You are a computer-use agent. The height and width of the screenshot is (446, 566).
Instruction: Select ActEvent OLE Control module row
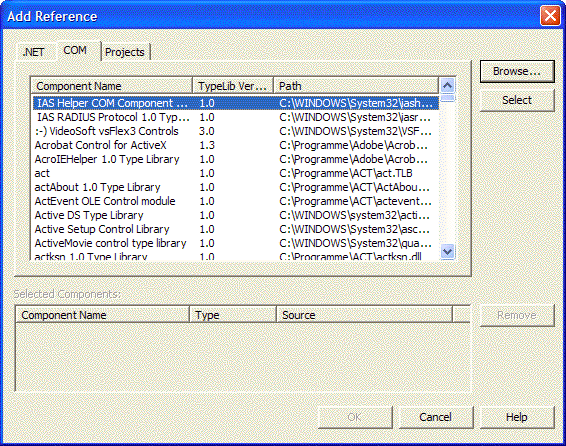tap(236, 201)
